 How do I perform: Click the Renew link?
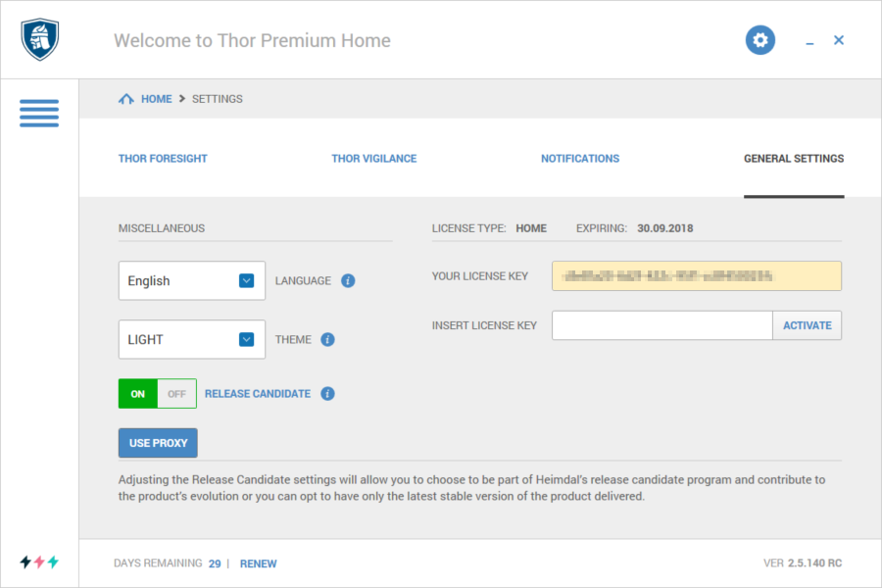pyautogui.click(x=258, y=563)
